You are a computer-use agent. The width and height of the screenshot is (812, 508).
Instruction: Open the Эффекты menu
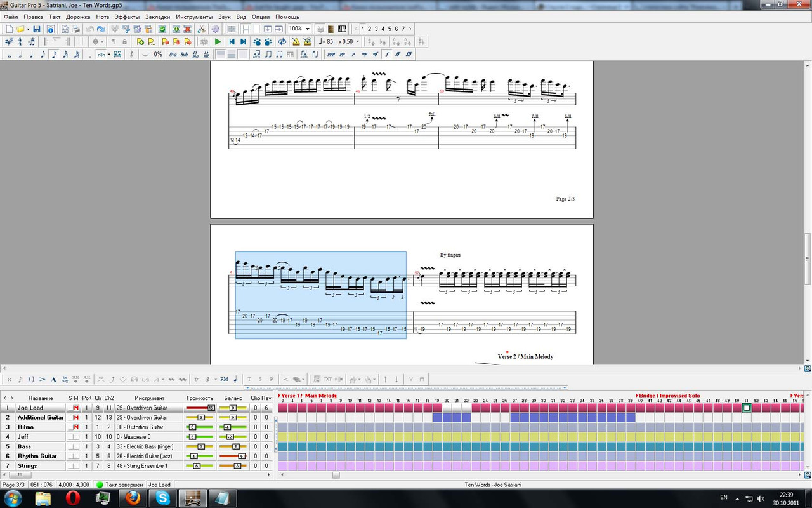(128, 17)
